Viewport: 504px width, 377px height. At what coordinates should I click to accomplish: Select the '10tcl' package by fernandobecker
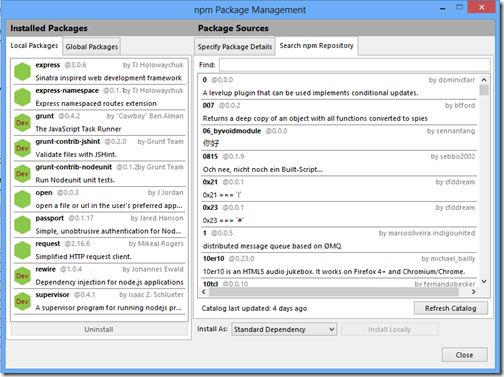coord(339,283)
